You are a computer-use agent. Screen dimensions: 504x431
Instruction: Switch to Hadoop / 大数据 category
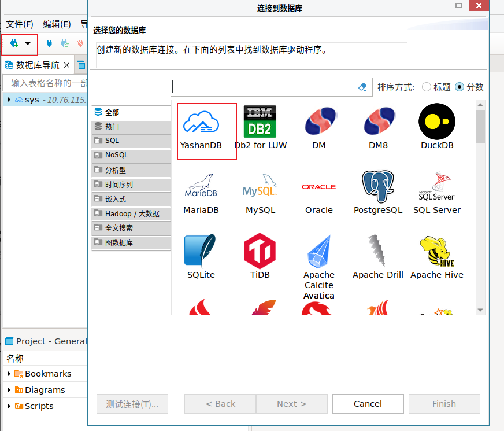(x=131, y=213)
